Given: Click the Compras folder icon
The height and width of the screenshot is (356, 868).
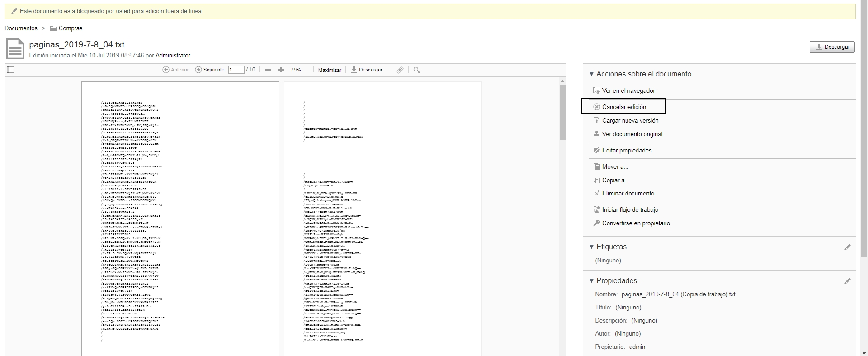Looking at the screenshot, I should click(x=53, y=28).
